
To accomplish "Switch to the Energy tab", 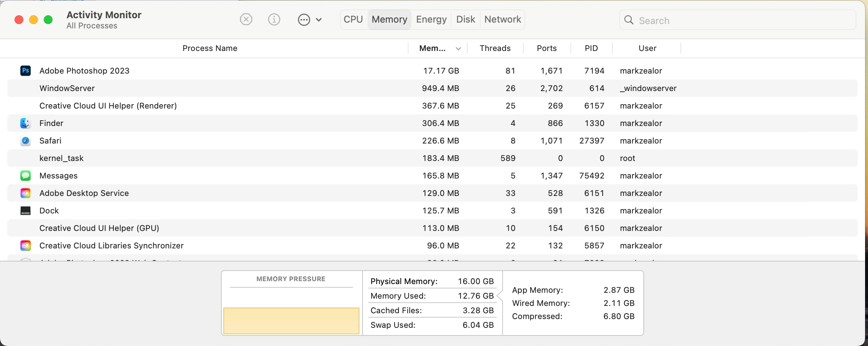I will [431, 19].
